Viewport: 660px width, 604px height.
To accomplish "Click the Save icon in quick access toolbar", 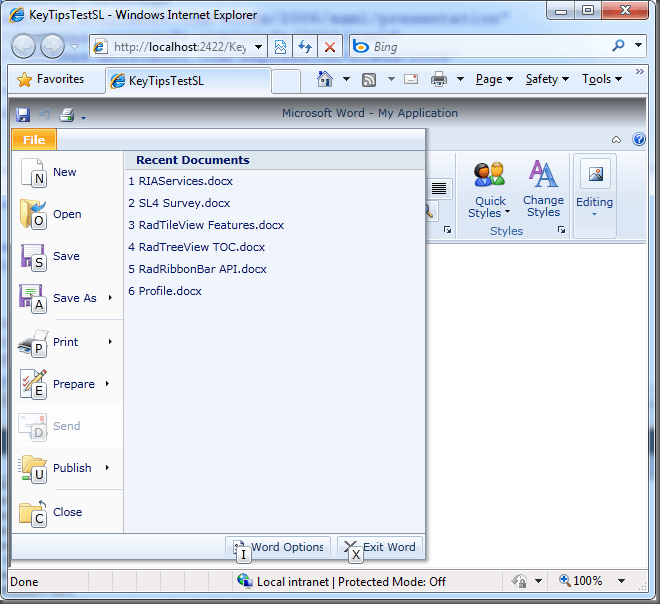I will (x=23, y=115).
